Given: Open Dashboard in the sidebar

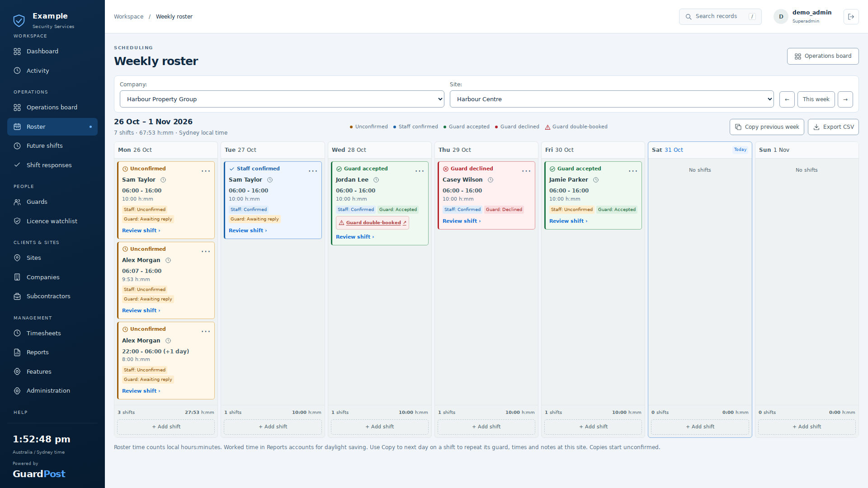Looking at the screenshot, I should coord(52,52).
